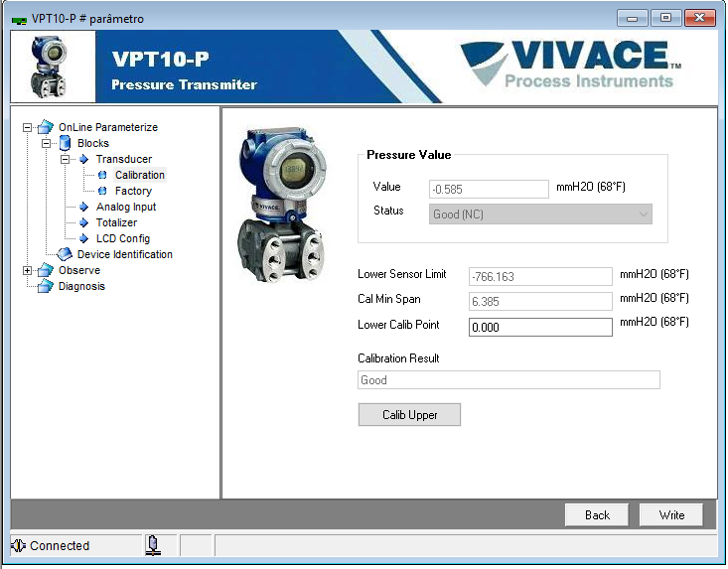The height and width of the screenshot is (569, 728).
Task: Click the mmH2O unit next to Value
Action: (x=591, y=187)
